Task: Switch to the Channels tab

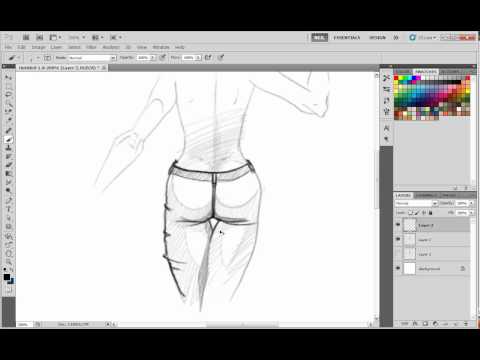Action: (426, 195)
